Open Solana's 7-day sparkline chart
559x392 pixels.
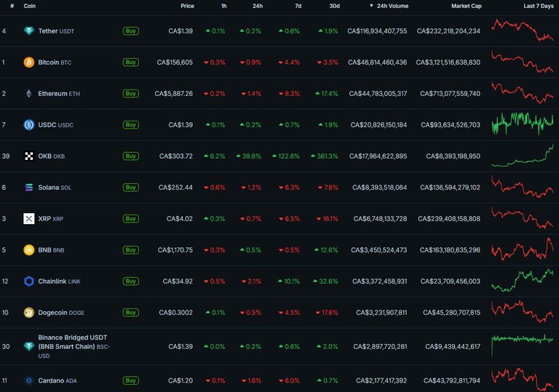pos(523,186)
